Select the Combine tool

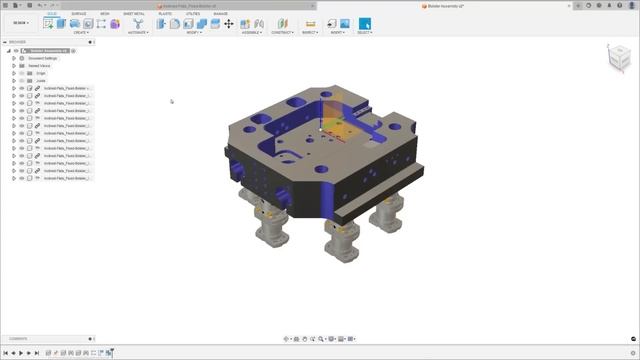(202, 24)
